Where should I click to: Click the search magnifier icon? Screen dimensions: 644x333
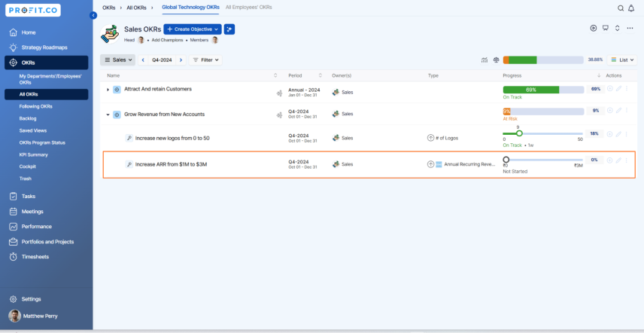(621, 8)
